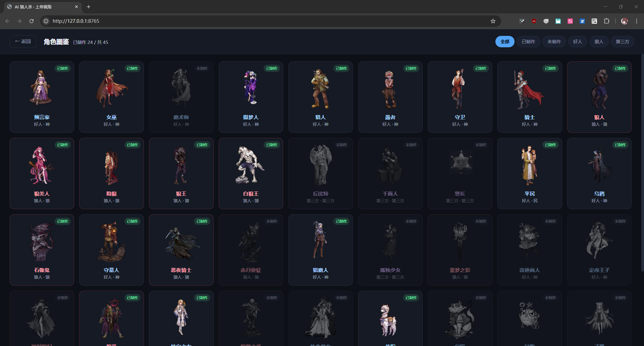Image resolution: width=644 pixels, height=346 pixels.
Task: Open the browser extensions puzzle icon
Action: pyautogui.click(x=606, y=21)
